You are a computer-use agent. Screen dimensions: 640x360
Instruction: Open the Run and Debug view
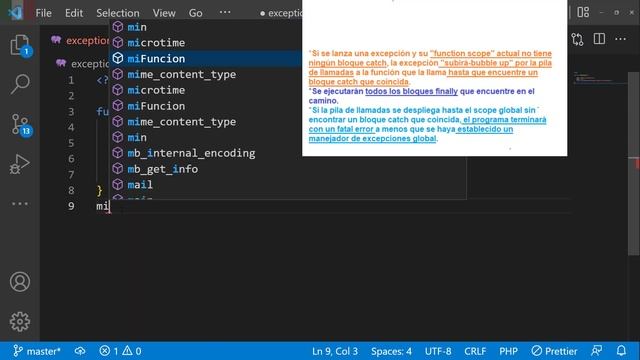[20, 164]
